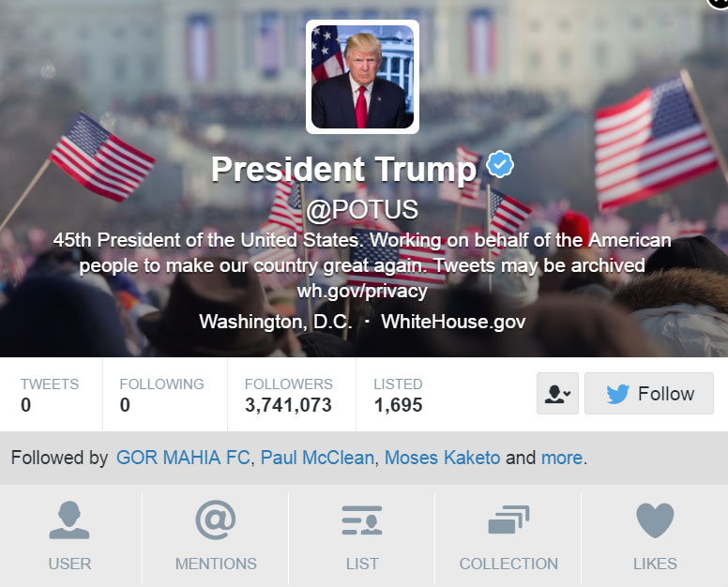Image resolution: width=728 pixels, height=587 pixels.
Task: Open the user actions dropdown button
Action: (x=557, y=394)
